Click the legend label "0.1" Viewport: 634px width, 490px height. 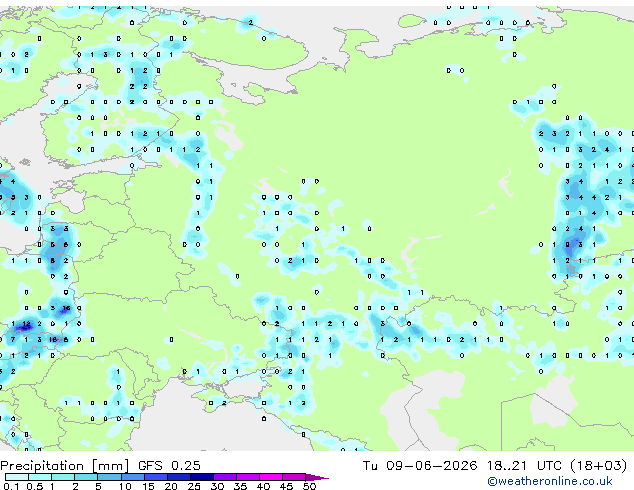tap(11, 486)
